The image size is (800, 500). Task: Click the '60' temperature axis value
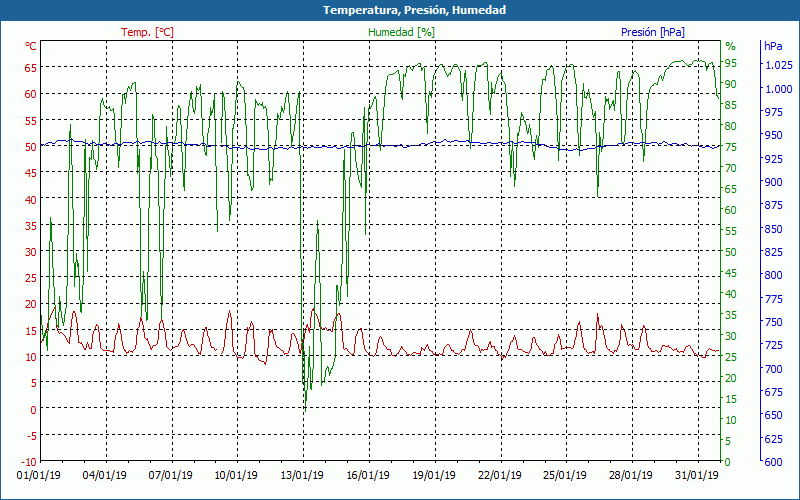coord(31,94)
